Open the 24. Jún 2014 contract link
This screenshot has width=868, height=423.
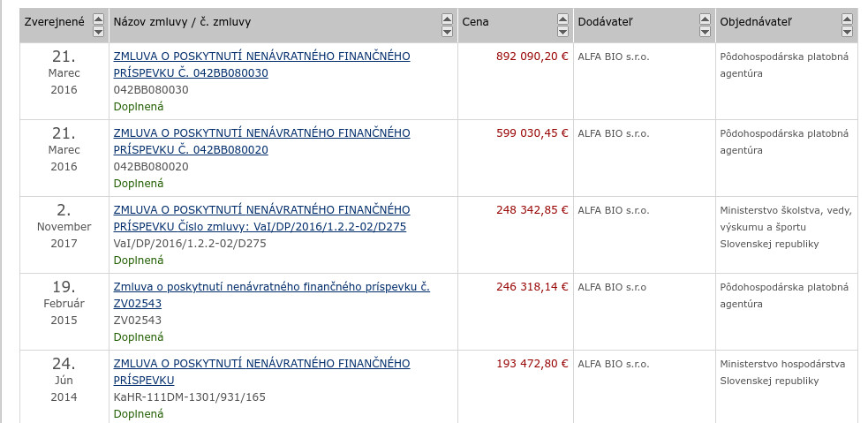261,372
